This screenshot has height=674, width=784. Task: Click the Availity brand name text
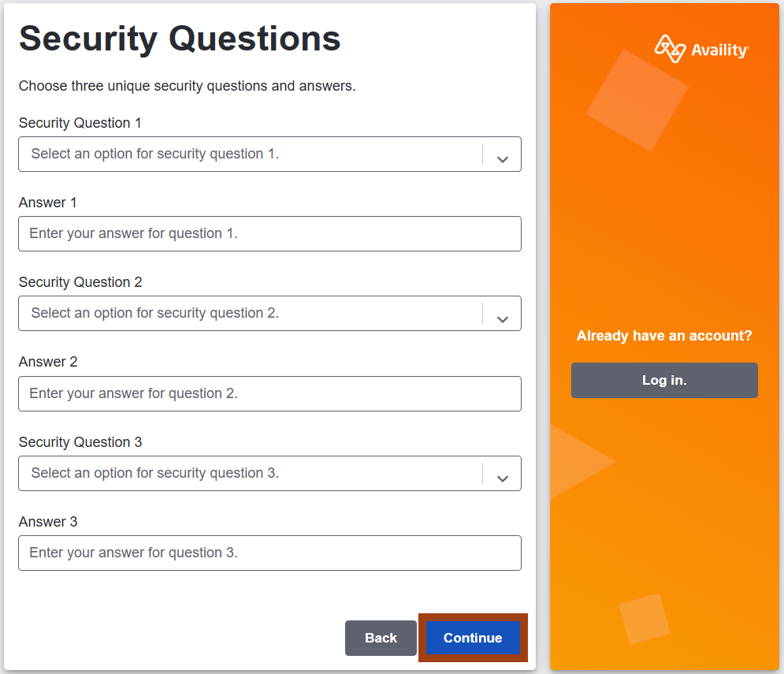pyautogui.click(x=720, y=50)
